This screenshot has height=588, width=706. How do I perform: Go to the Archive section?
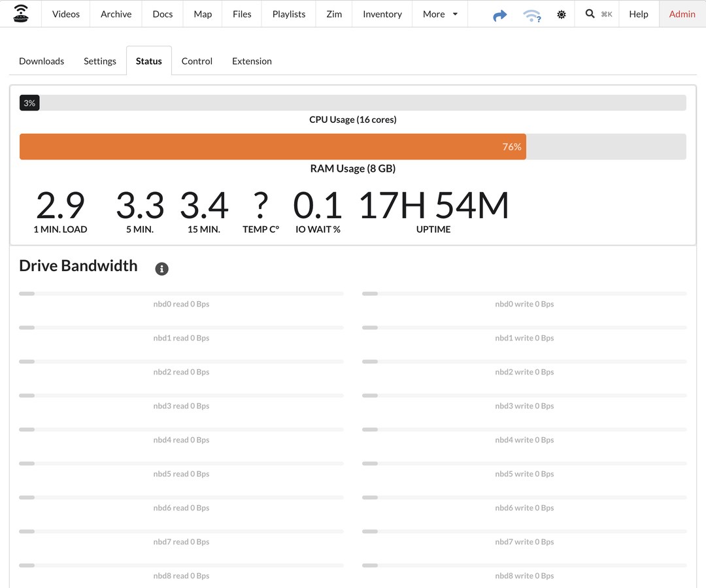click(x=116, y=14)
